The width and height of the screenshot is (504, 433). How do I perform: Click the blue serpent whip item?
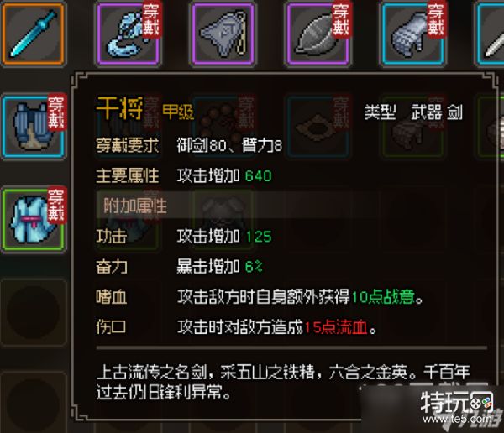[128, 34]
